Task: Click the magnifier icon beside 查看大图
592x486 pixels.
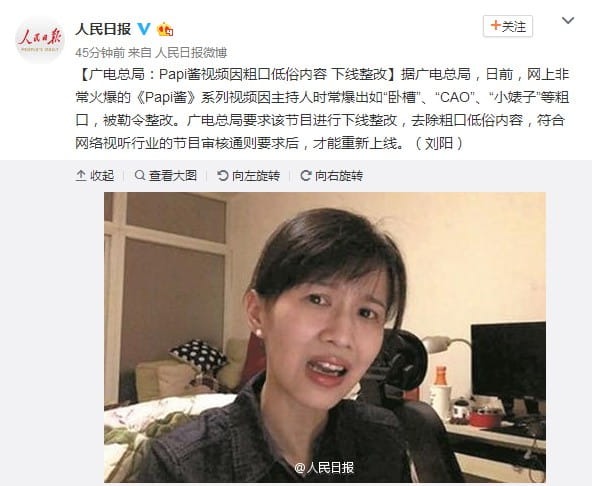Action: click(x=140, y=175)
